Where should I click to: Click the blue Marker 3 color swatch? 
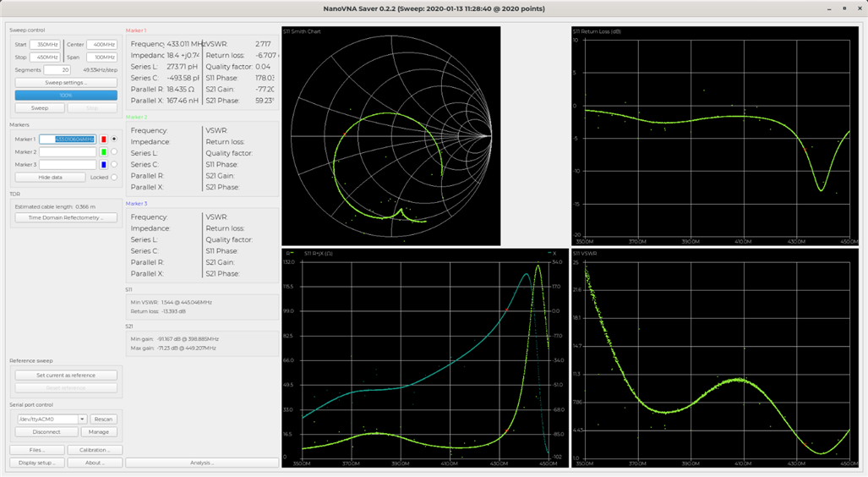coord(103,165)
